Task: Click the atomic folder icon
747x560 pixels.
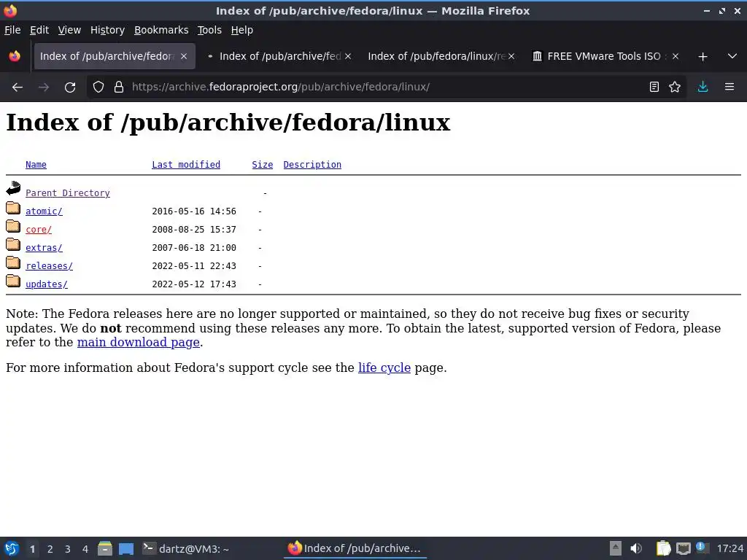Action: click(x=13, y=208)
